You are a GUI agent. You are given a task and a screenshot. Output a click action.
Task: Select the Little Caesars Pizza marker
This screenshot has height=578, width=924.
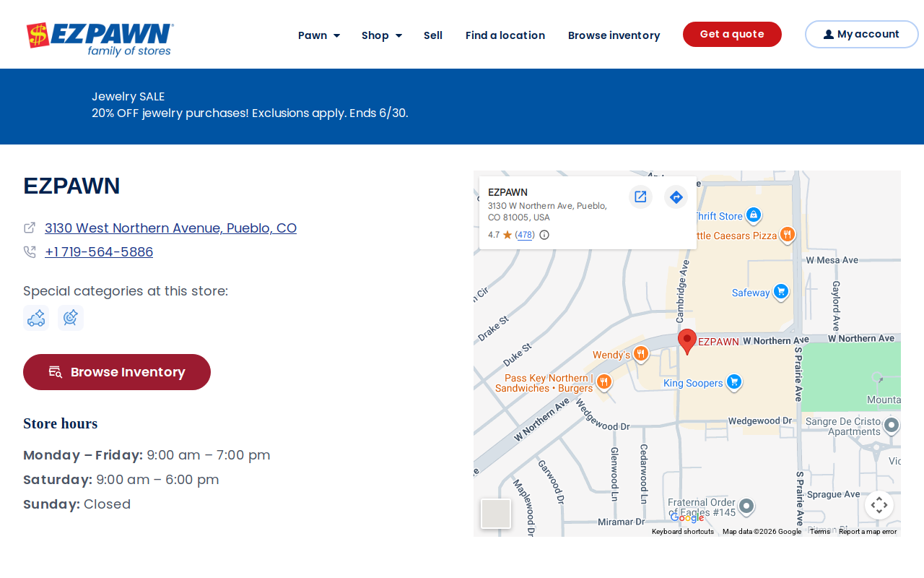tap(788, 235)
